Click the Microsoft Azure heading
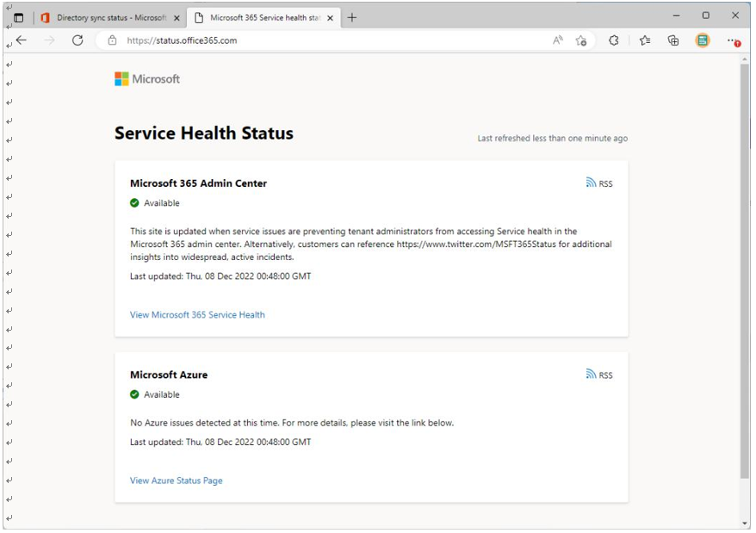 click(x=169, y=375)
